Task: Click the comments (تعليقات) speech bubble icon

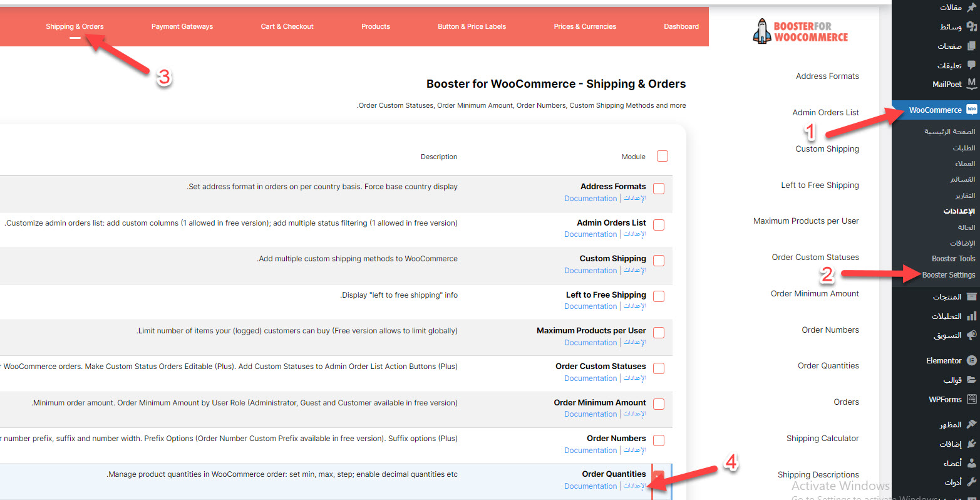Action: (x=971, y=65)
